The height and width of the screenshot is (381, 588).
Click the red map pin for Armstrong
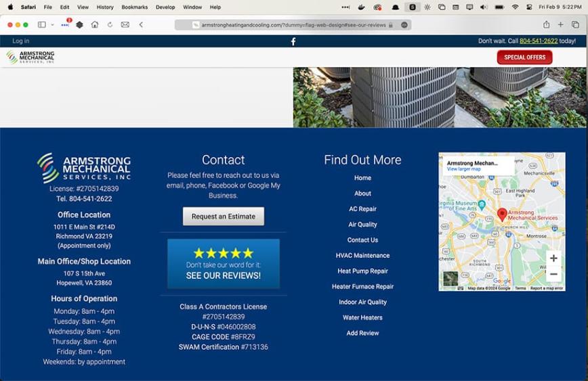click(x=502, y=215)
